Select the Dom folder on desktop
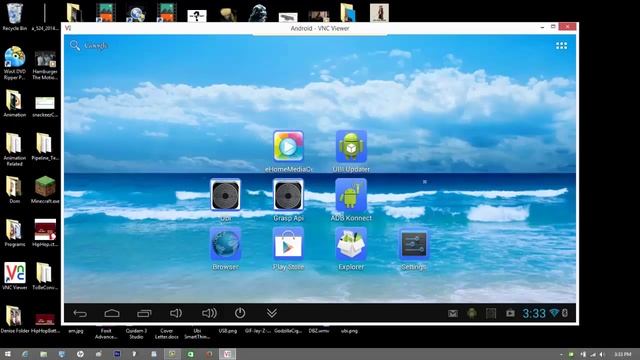The width and height of the screenshot is (640, 360). coord(14,190)
